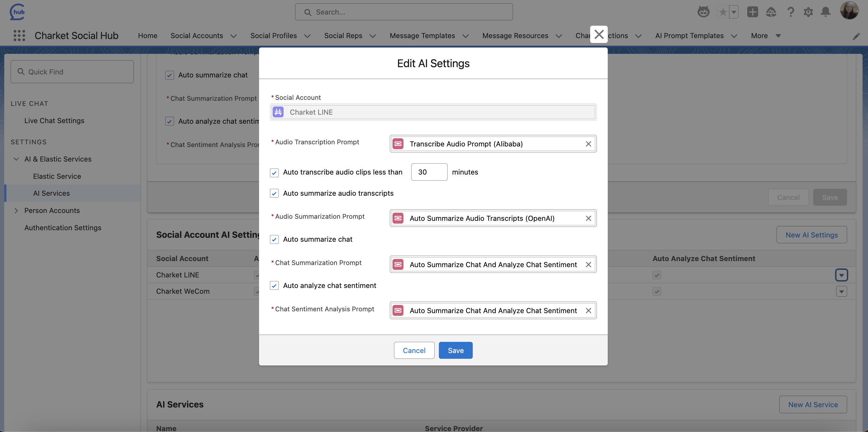Save the Edit AI Settings dialog

tap(455, 350)
